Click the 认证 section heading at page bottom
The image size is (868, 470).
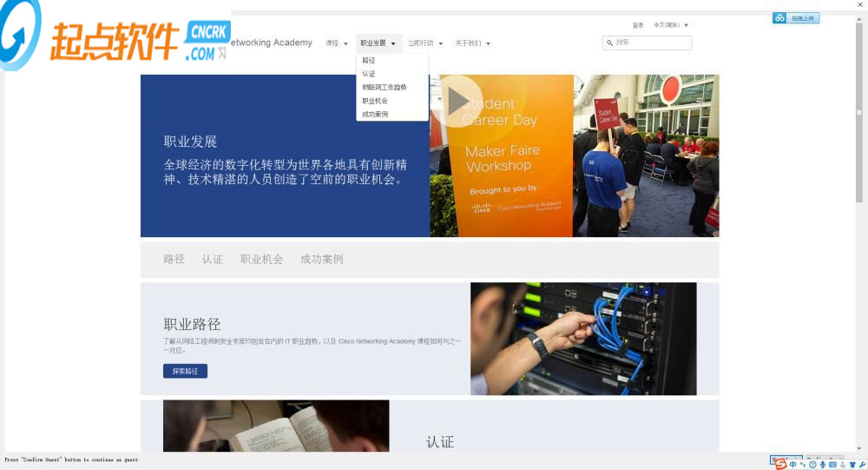[x=440, y=441]
